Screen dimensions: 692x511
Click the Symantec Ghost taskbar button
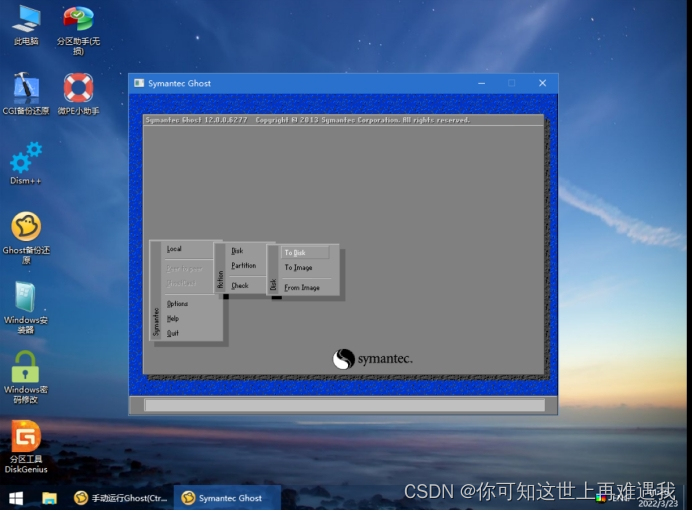pyautogui.click(x=227, y=498)
